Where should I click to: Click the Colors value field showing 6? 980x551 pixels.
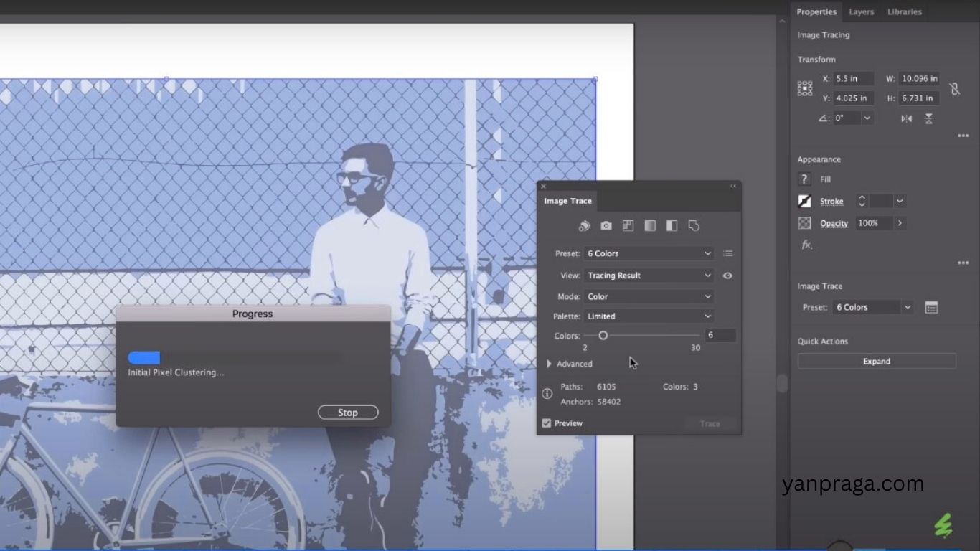720,335
